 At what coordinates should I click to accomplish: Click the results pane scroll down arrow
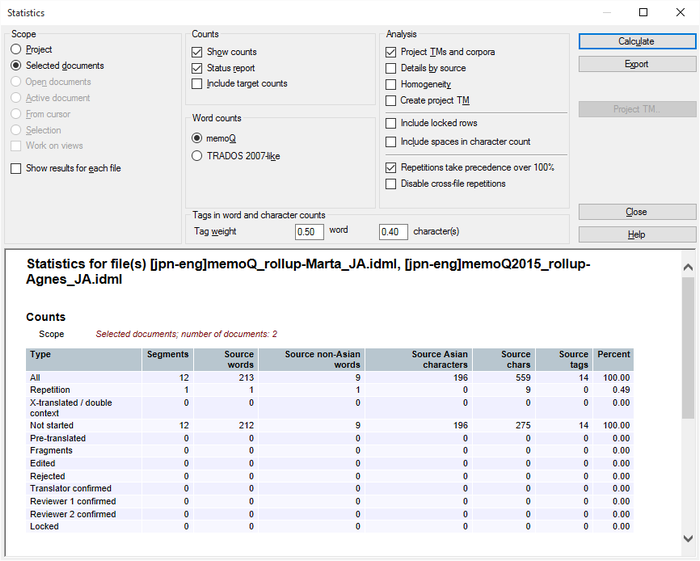[x=688, y=539]
